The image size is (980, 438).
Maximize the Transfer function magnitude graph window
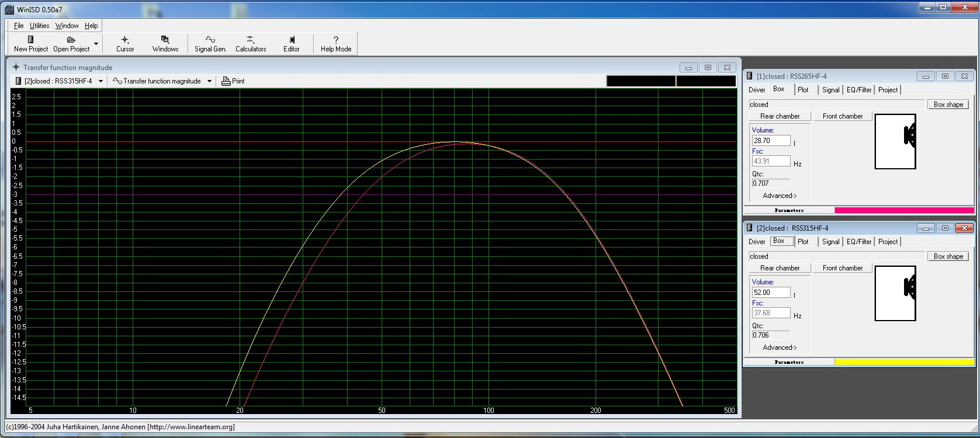(x=708, y=68)
